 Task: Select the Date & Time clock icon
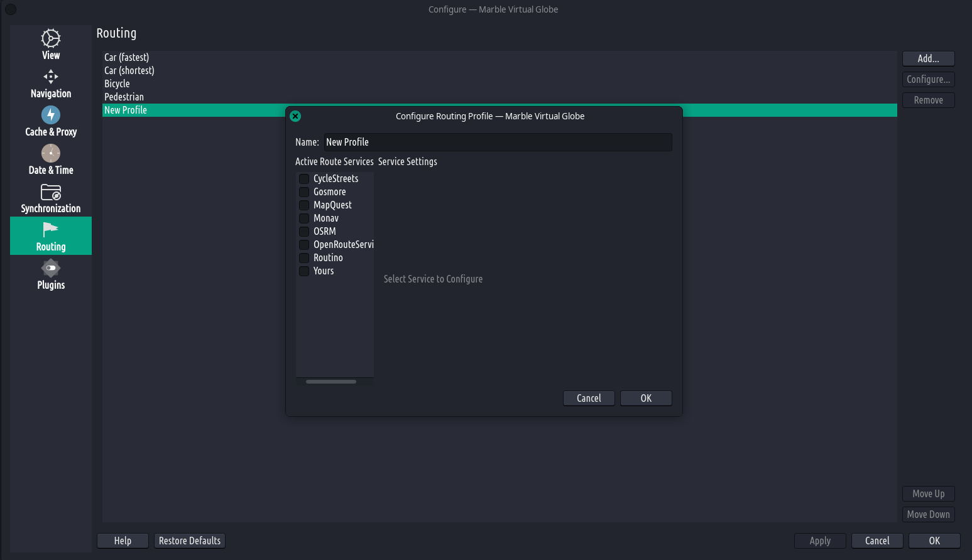51,153
